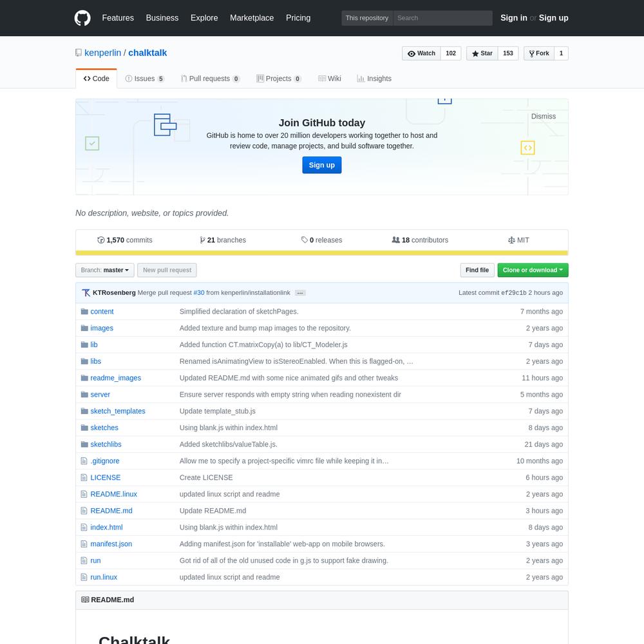Open Explore in the top navigation
Viewport: 644px width, 644px height.
[204, 18]
